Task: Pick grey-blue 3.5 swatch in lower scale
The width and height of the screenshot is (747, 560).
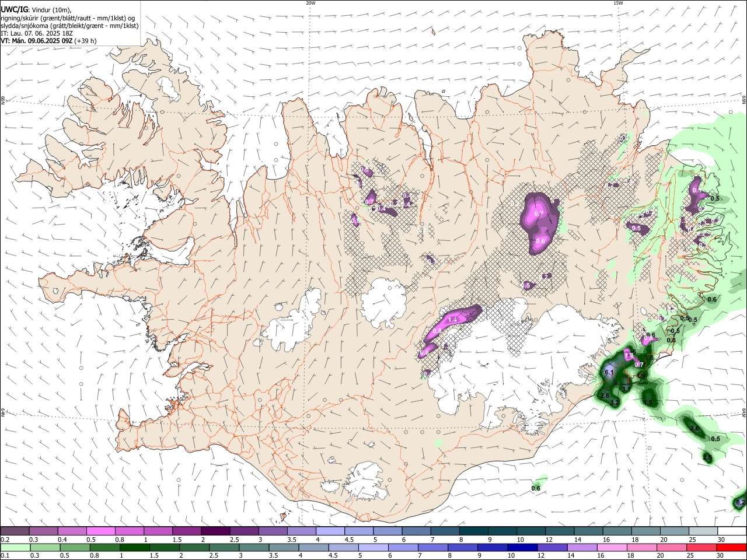Action: click(284, 547)
